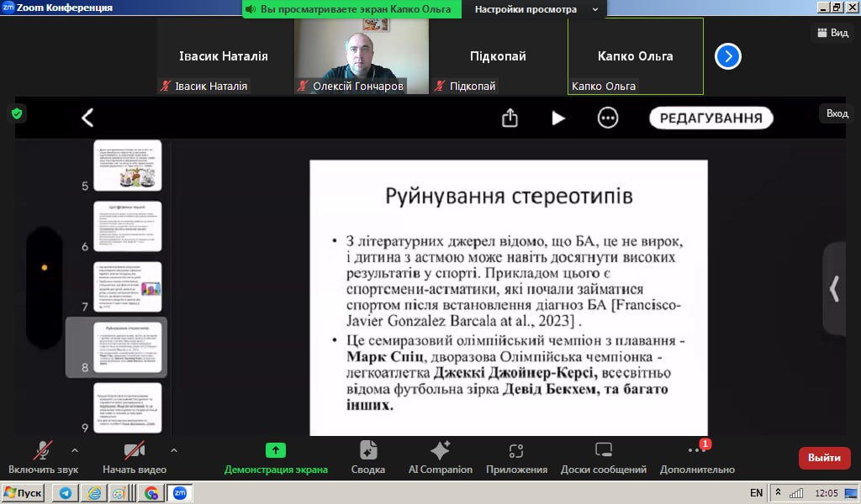Open Дополнительно more options

(x=697, y=458)
